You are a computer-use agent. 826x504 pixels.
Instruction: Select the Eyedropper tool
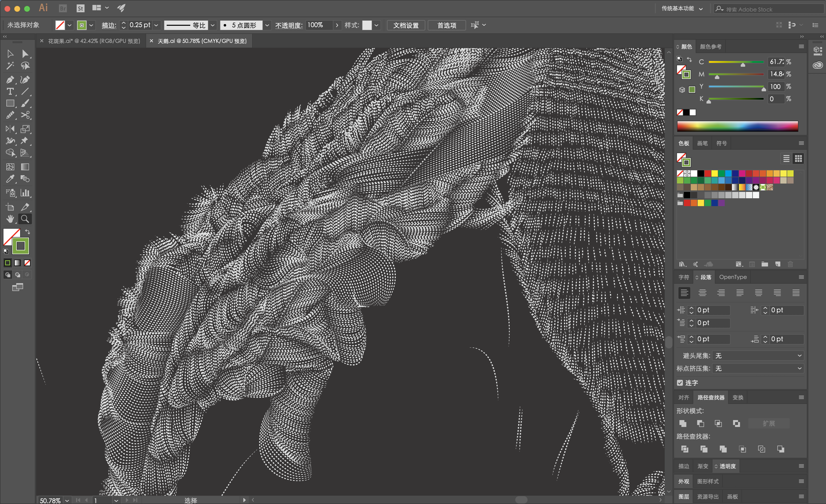[10, 179]
